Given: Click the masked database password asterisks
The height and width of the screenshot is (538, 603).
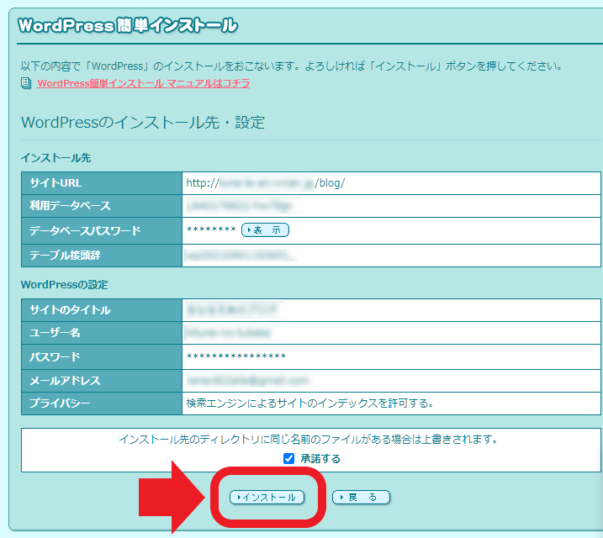Looking at the screenshot, I should 211,230.
